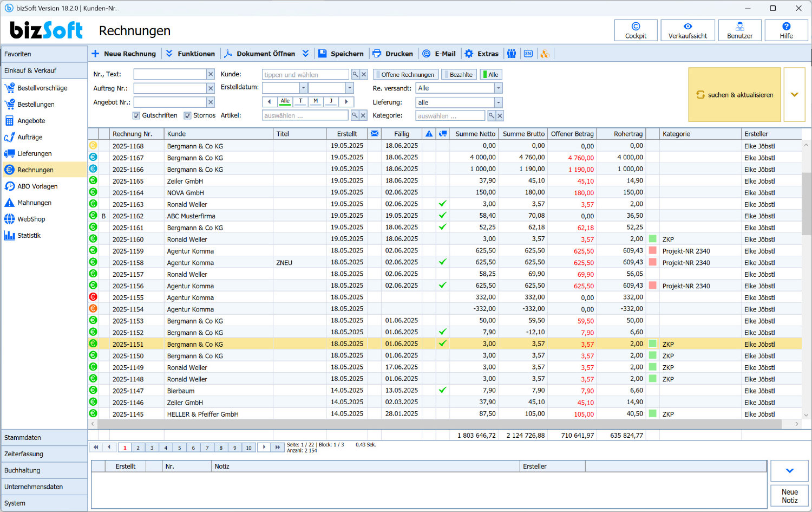
Task: Open the Zeiterfassung section
Action: click(44, 453)
